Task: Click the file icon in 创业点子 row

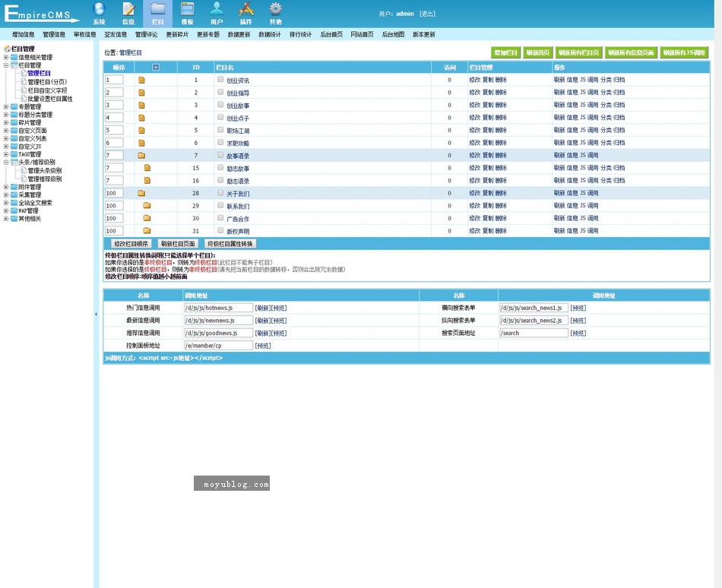Action: click(141, 118)
